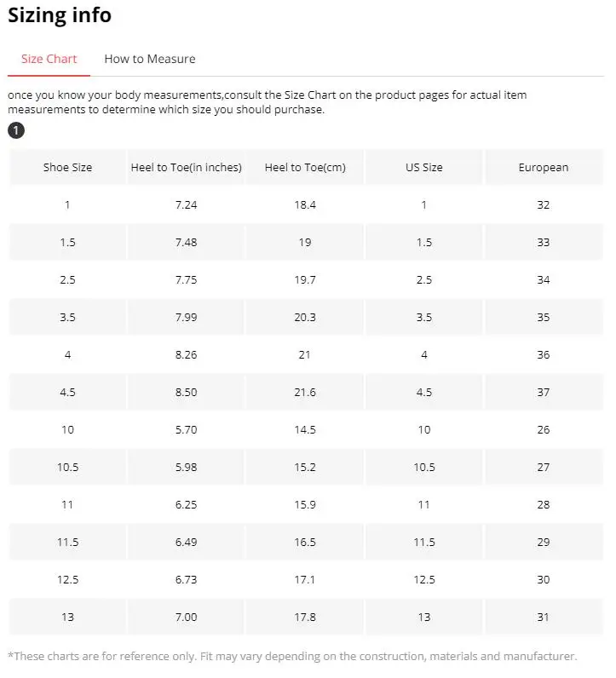The height and width of the screenshot is (678, 616).
Task: Open the How to Measure tab
Action: pos(150,59)
